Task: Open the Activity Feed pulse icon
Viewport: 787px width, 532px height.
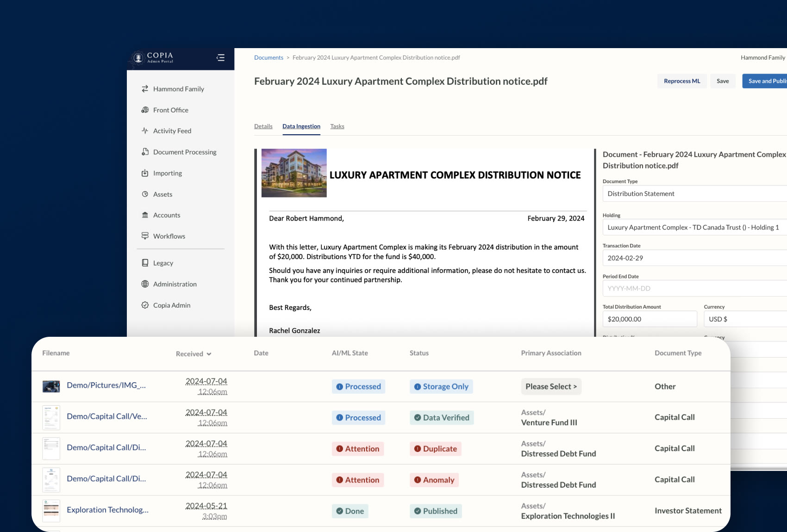Action: pos(145,131)
